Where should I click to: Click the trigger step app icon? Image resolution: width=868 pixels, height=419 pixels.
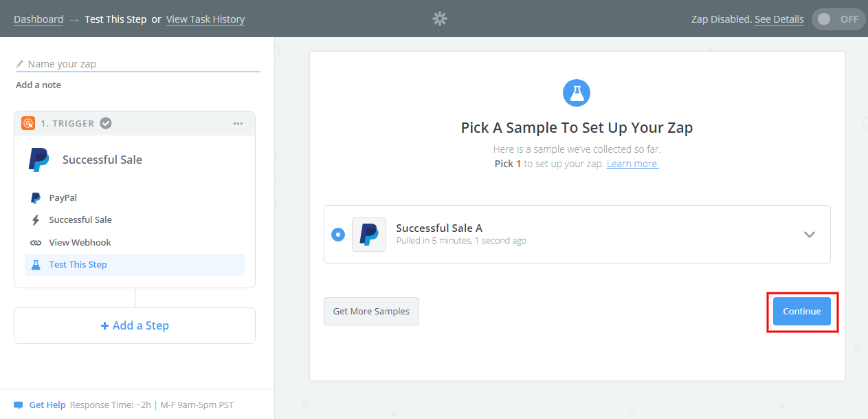point(28,123)
